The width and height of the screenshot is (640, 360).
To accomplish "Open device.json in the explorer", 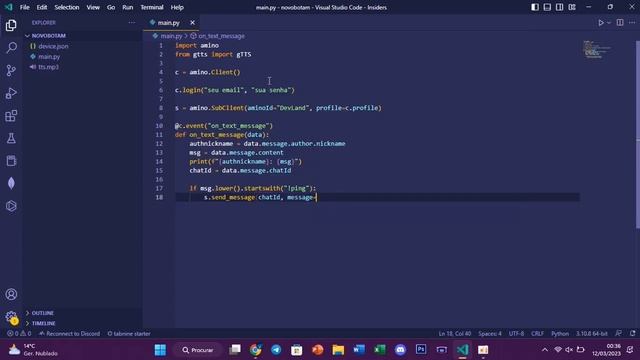I will tap(53, 47).
